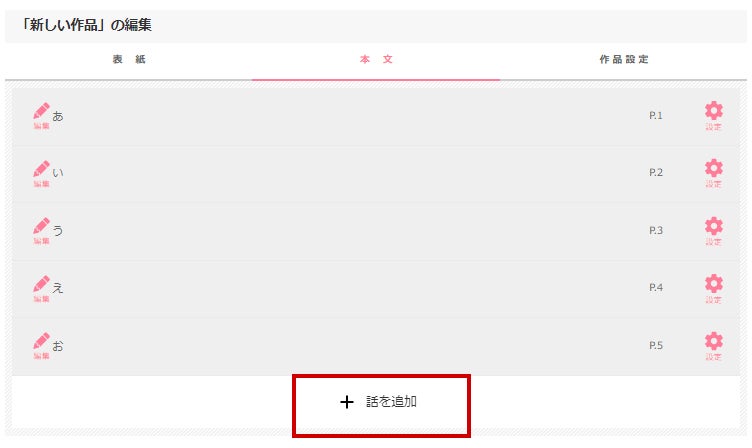Click the episode title い
The image size is (752, 448).
(58, 173)
